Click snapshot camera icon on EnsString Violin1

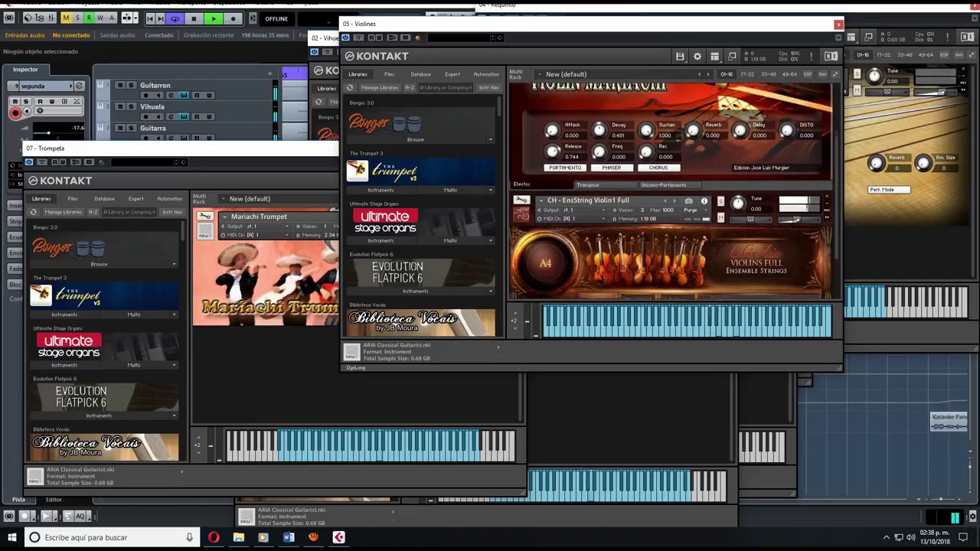688,201
